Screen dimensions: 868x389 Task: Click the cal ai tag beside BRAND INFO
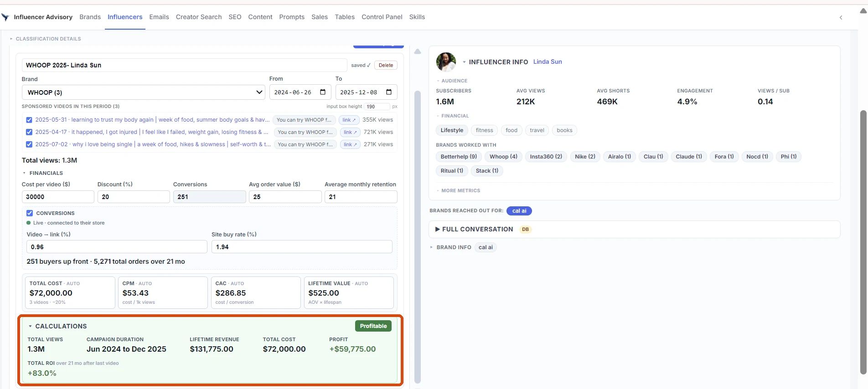pyautogui.click(x=486, y=247)
